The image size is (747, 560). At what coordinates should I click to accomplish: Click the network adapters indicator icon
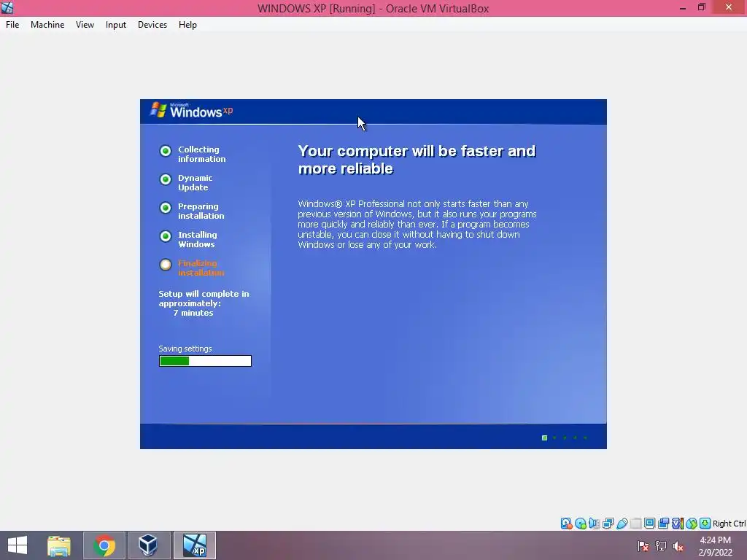[608, 524]
